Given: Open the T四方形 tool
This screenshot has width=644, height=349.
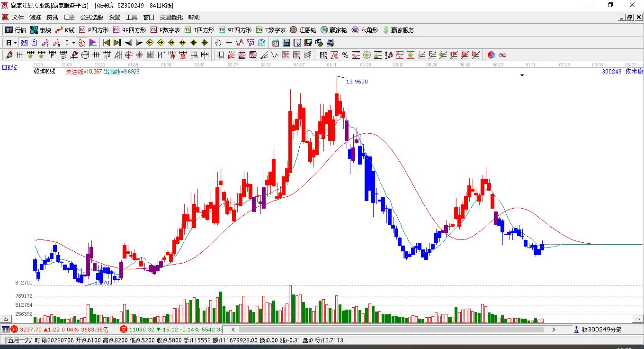Looking at the screenshot, I should (x=199, y=30).
